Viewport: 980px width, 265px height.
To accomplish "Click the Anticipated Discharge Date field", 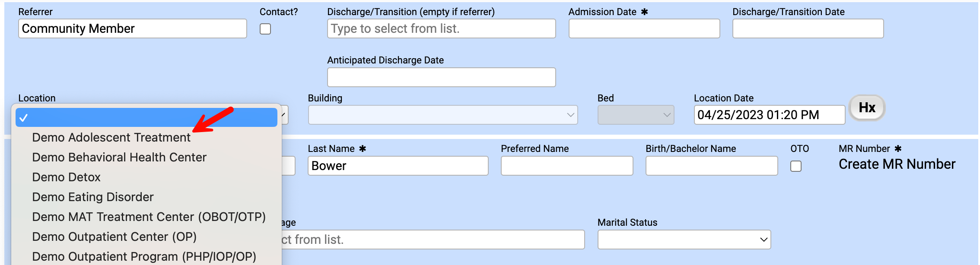I will (441, 77).
